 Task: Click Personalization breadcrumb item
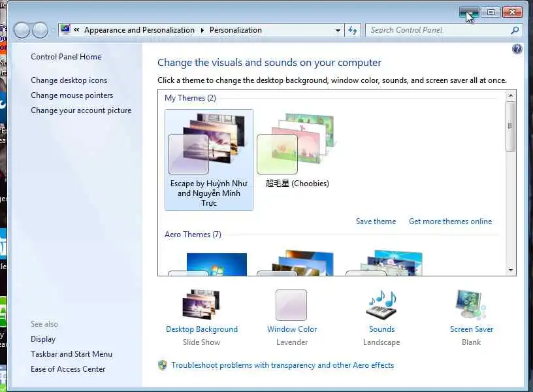click(x=236, y=30)
